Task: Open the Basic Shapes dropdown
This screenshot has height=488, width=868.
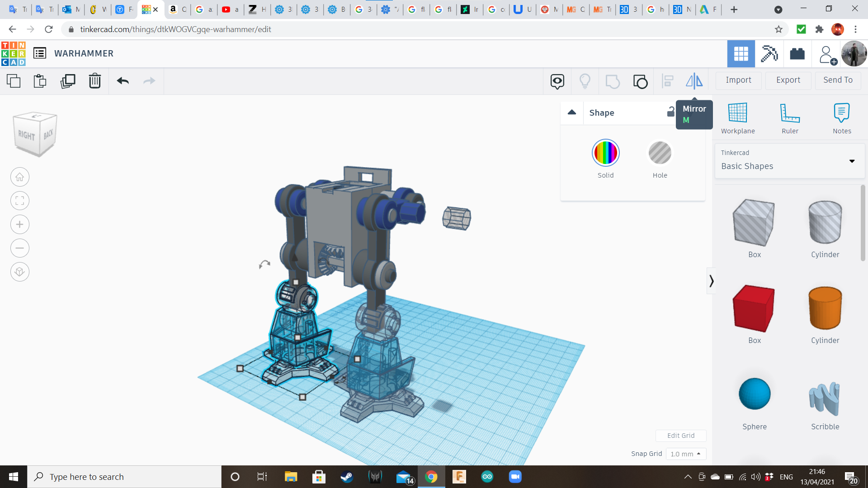Action: click(789, 160)
